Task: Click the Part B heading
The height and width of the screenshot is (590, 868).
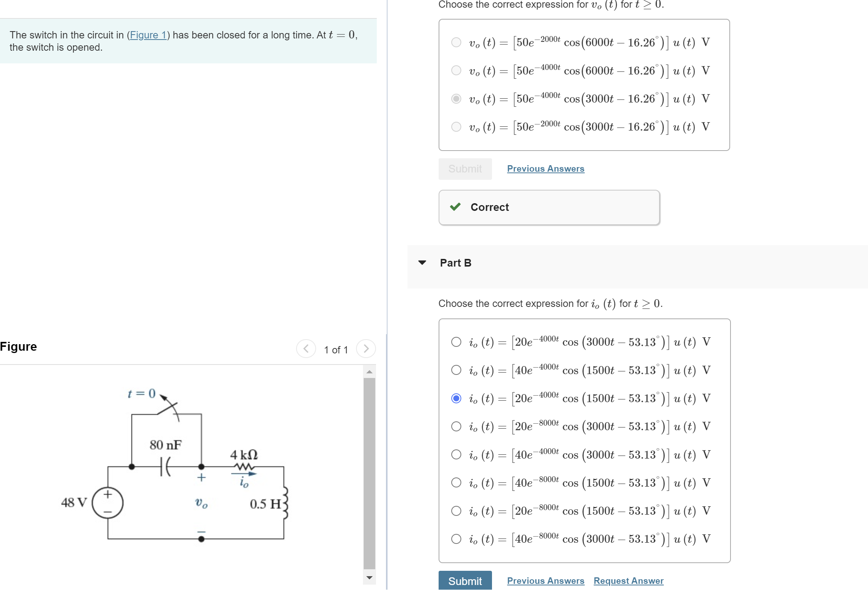Action: (456, 263)
